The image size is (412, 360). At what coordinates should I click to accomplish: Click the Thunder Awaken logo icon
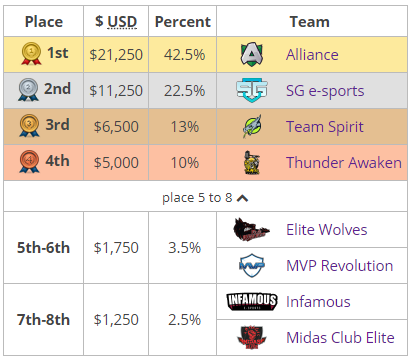tap(252, 162)
